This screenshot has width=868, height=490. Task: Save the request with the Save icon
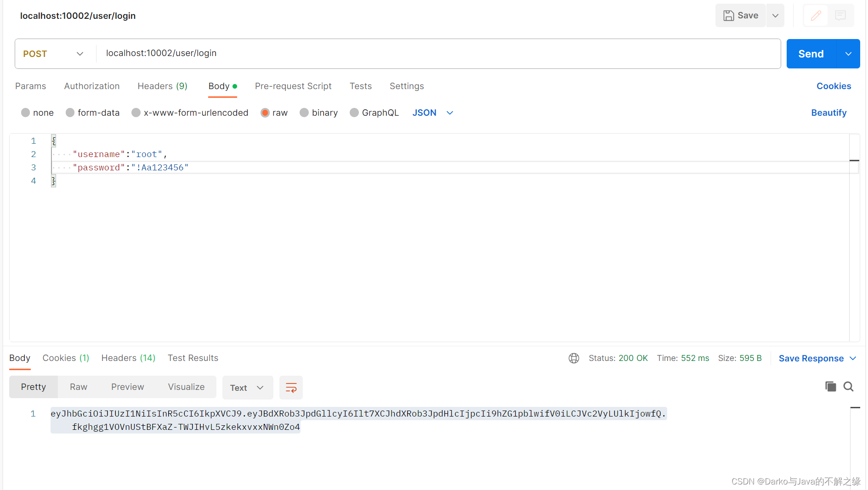740,15
